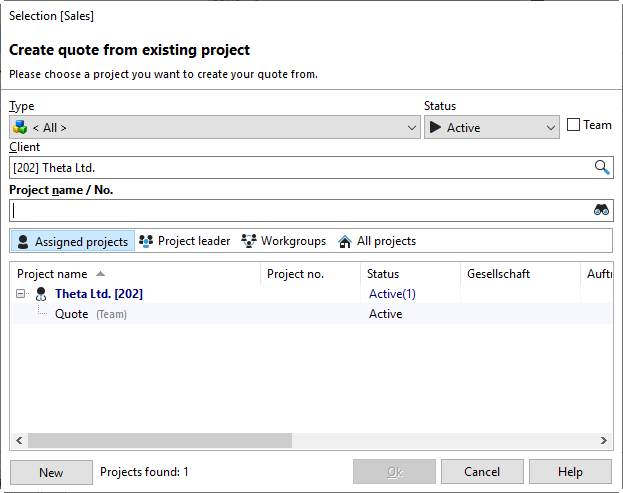The width and height of the screenshot is (623, 493).
Task: Switch to Workgroups tab
Action: point(284,241)
